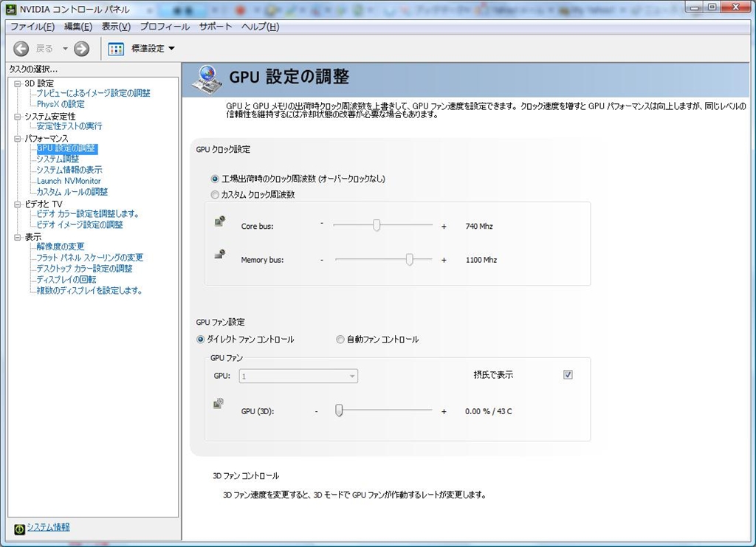
Task: Click the 3D ファン コントロール heading
Action: pos(246,475)
